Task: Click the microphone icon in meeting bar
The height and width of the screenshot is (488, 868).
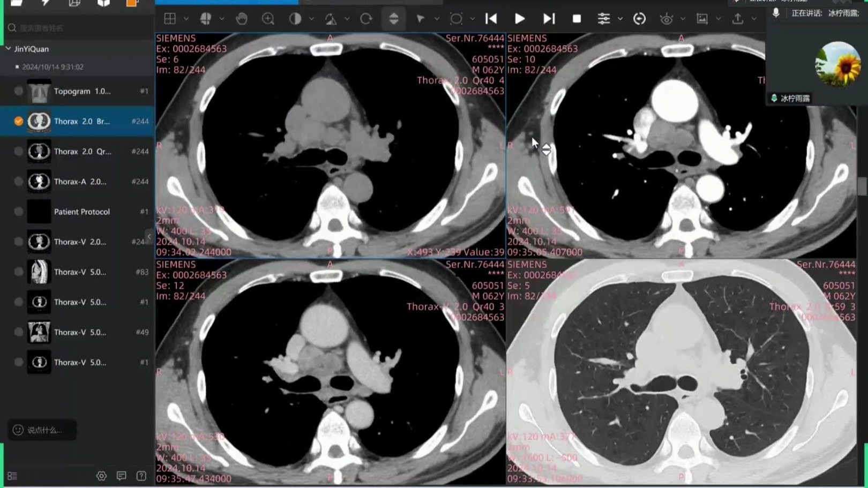Action: tap(776, 13)
